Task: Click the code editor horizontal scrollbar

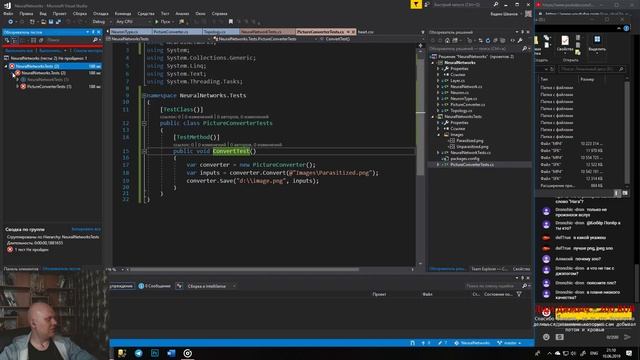Action: click(244, 269)
